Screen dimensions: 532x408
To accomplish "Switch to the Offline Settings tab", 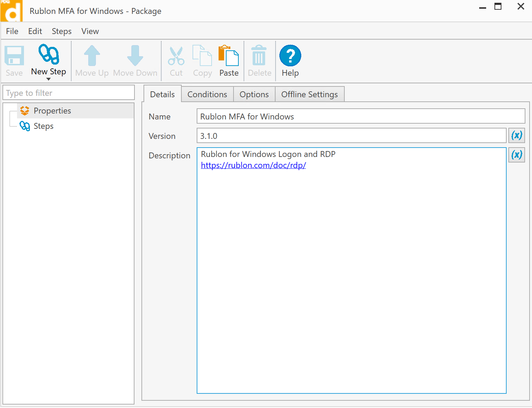I will click(309, 94).
